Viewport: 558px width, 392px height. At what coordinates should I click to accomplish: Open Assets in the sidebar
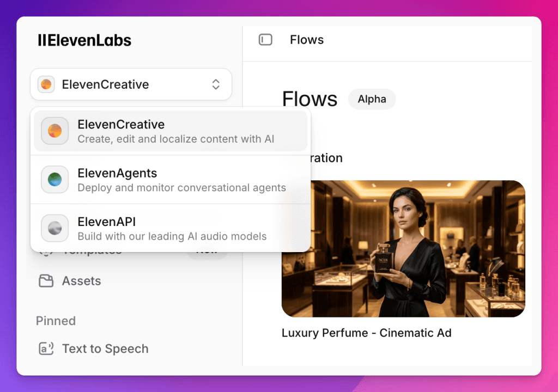coord(82,281)
